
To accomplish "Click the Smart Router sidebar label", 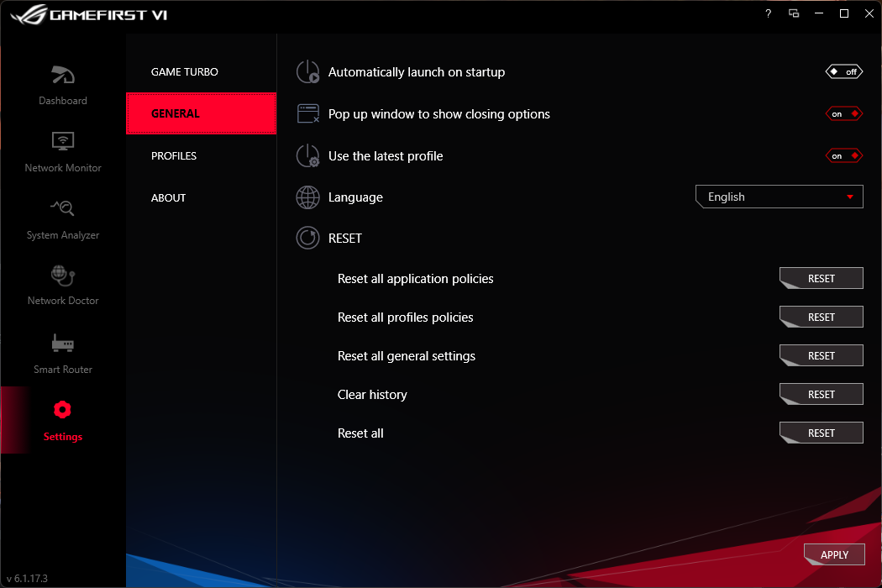I will 63,369.
